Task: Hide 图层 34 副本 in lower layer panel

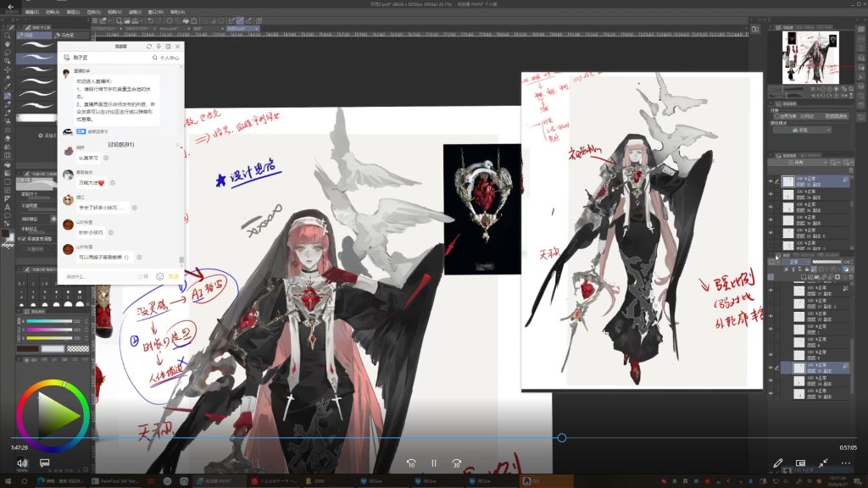Action: (771, 380)
